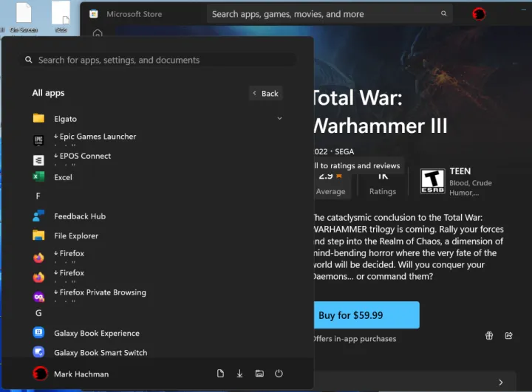Open the Downloads folder shortcut icon
Viewport: 532px width, 392px height.
coord(240,374)
